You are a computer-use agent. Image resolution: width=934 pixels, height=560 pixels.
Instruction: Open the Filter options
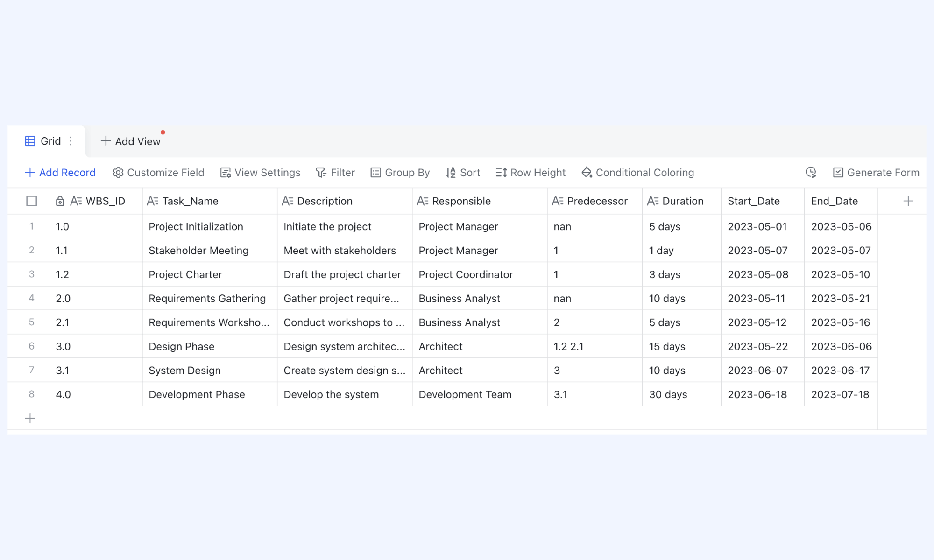[335, 173]
